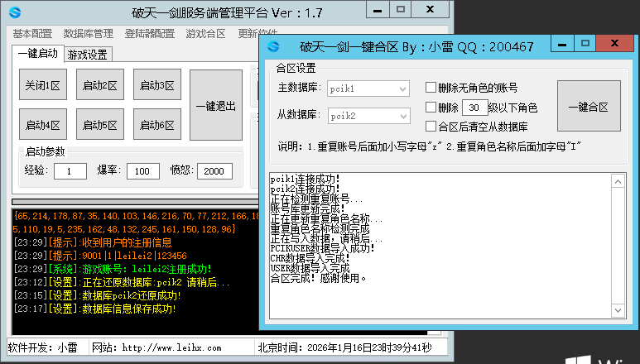Tick the 删除 level-below characters checkbox

click(x=431, y=108)
